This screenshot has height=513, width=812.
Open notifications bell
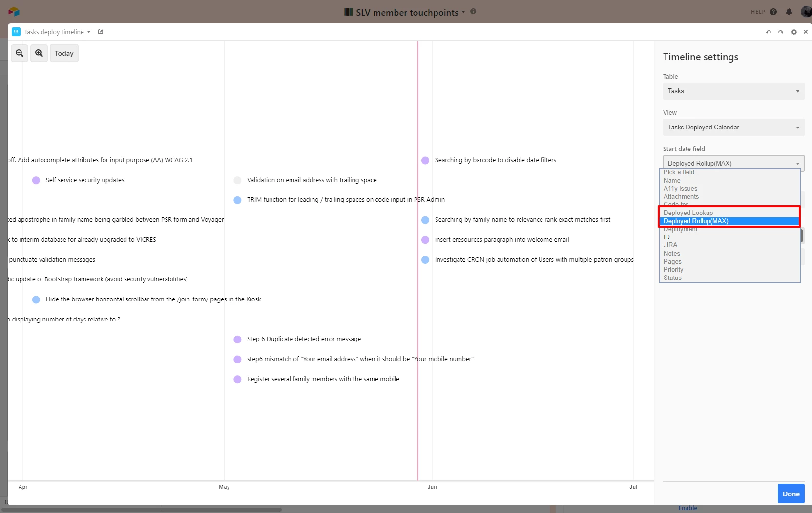pyautogui.click(x=789, y=12)
